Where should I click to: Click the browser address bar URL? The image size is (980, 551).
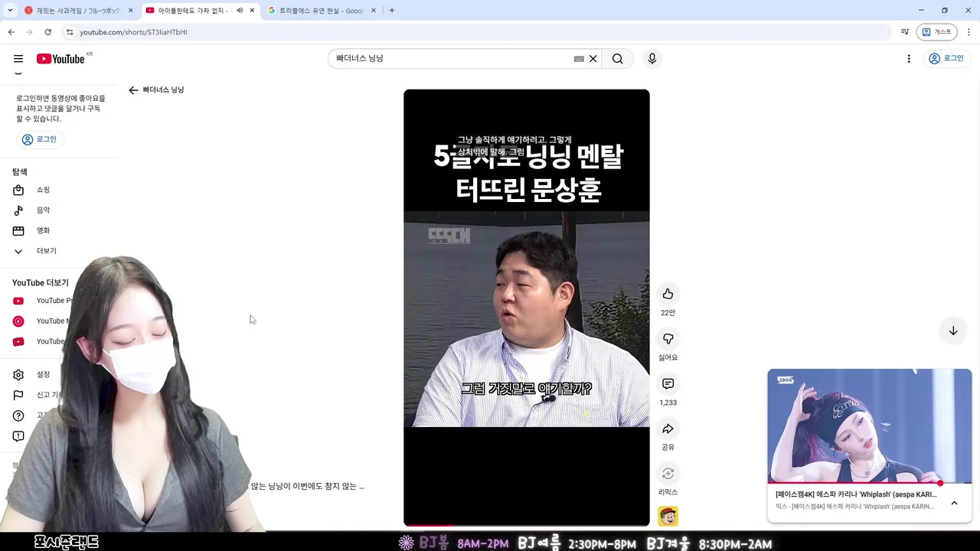[133, 32]
